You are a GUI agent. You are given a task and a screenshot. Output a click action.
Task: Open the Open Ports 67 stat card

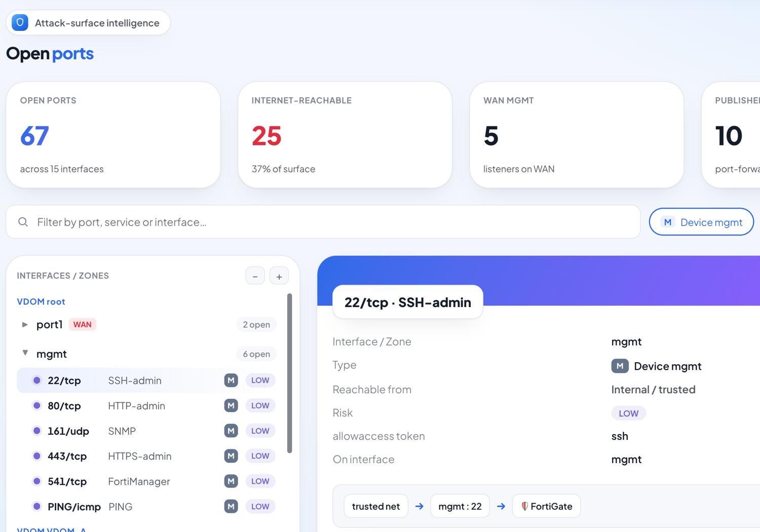coord(113,135)
